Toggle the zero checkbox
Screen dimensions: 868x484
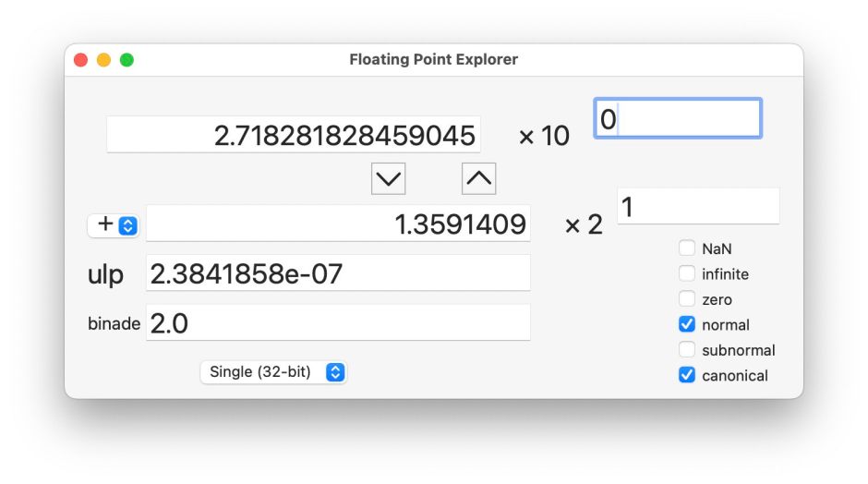pyautogui.click(x=687, y=299)
